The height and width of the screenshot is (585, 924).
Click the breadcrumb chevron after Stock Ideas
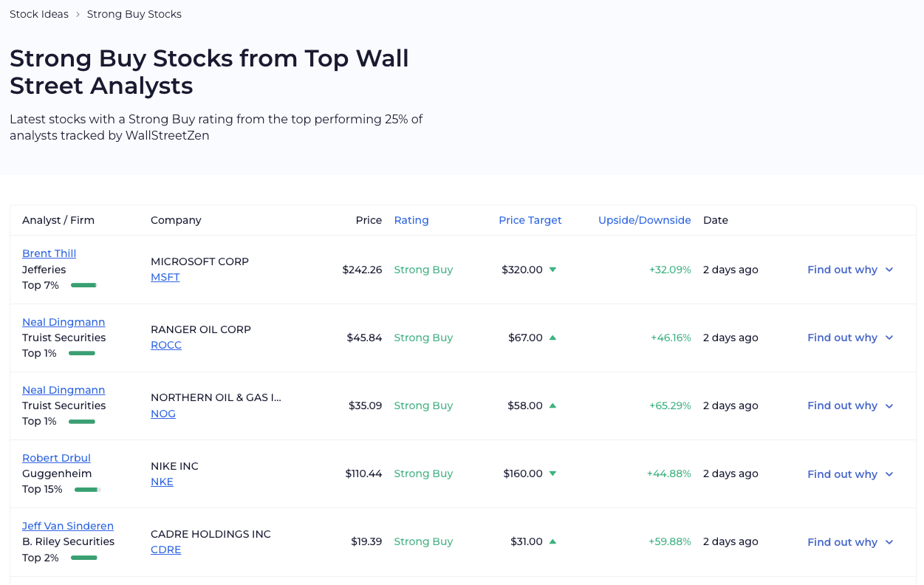[77, 13]
